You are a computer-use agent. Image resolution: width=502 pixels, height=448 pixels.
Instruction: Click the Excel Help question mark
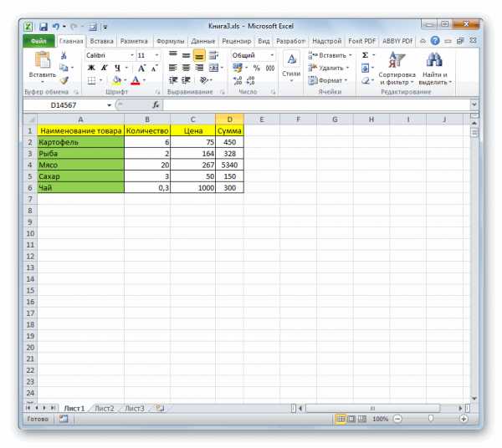click(435, 41)
